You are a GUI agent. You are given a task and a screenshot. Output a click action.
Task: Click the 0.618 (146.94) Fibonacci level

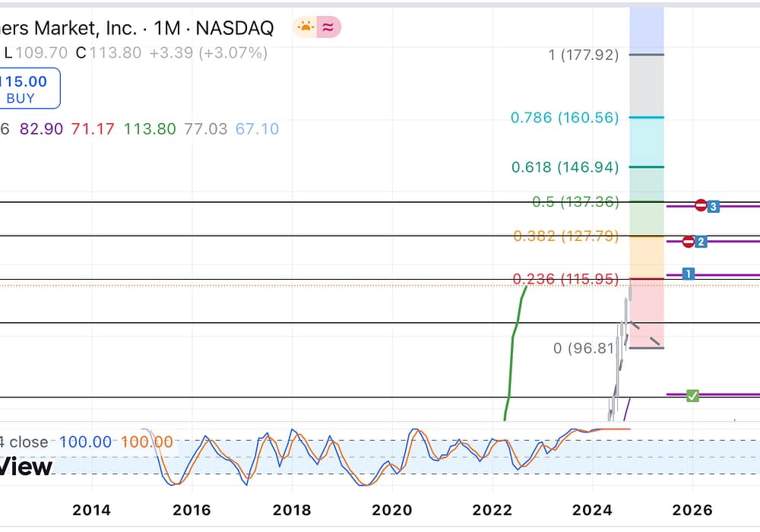click(565, 167)
